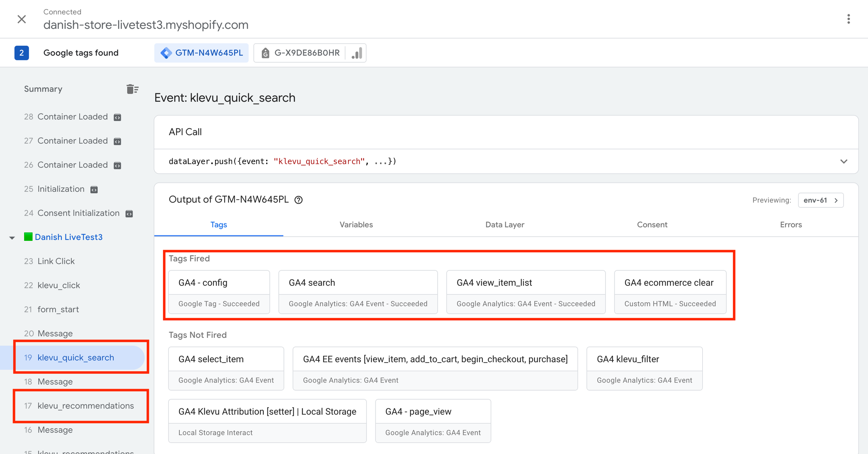The image size is (868, 454).
Task: Select event 21 form_start
Action: [51, 309]
